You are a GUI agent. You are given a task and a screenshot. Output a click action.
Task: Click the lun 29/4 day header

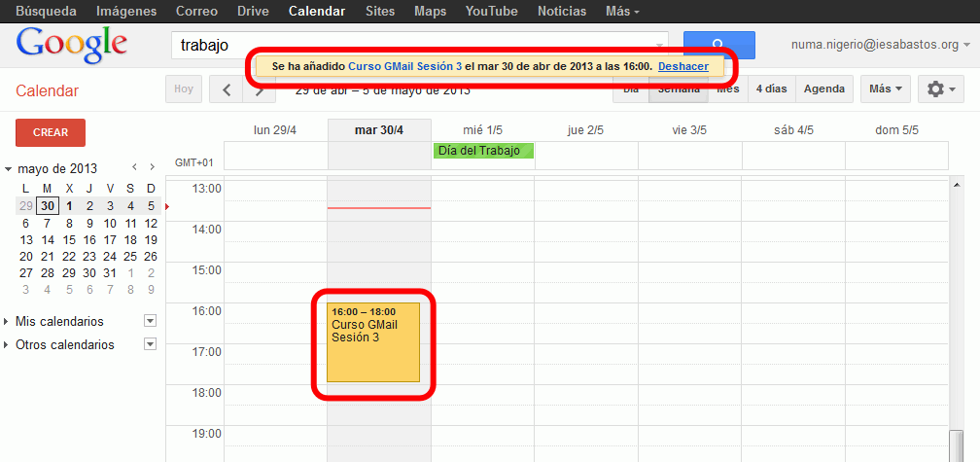click(276, 130)
